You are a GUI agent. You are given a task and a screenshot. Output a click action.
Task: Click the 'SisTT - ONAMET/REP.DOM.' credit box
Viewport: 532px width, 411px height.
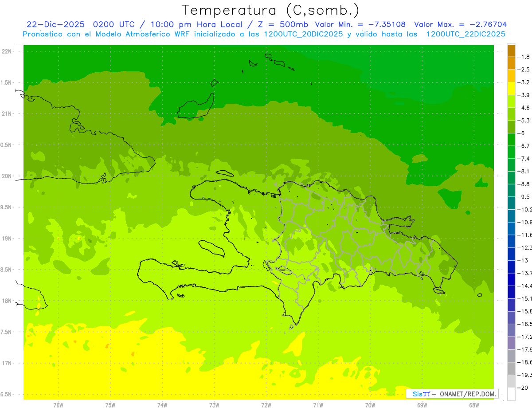[452, 394]
